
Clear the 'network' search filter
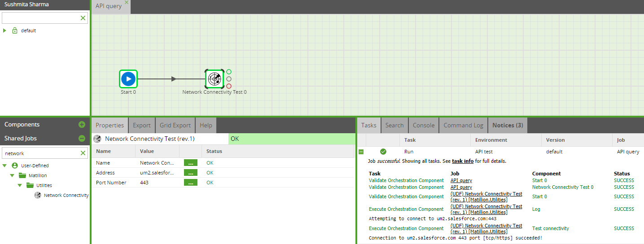83,153
